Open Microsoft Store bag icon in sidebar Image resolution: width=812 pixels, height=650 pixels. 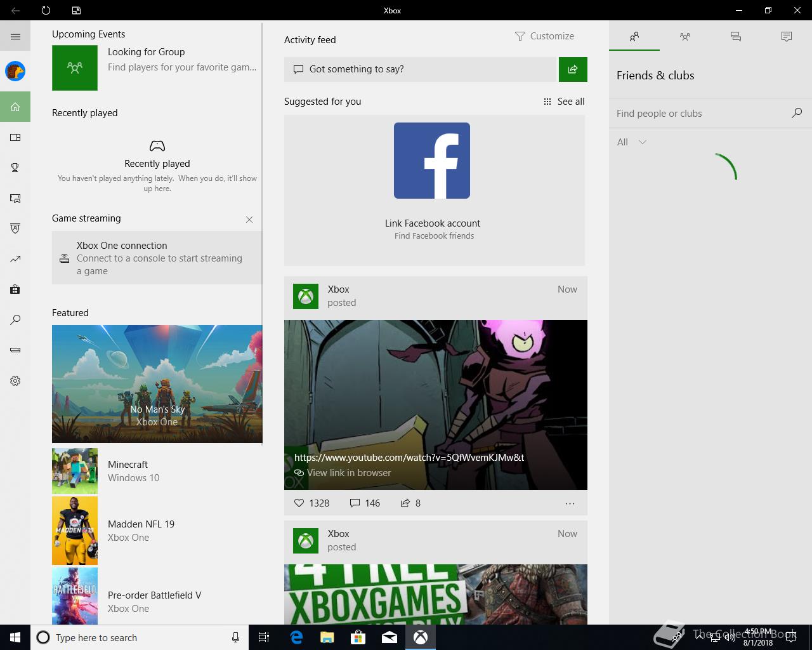pyautogui.click(x=15, y=289)
